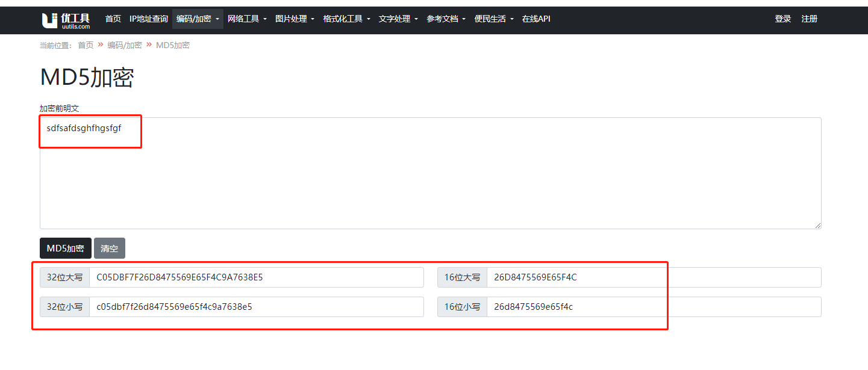Expand the 文字处理 dropdown menu

398,19
